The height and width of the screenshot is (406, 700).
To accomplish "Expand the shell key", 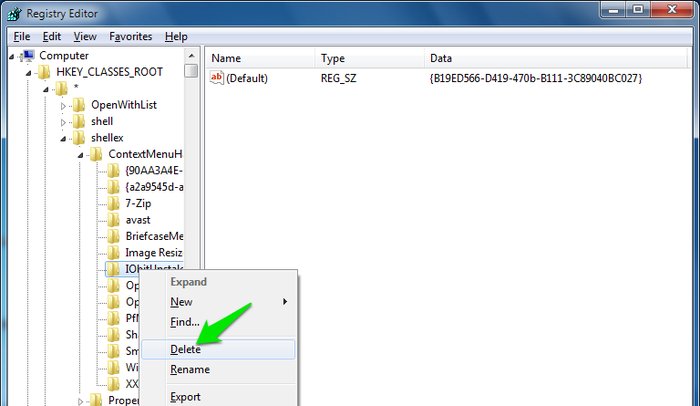I will coord(63,122).
